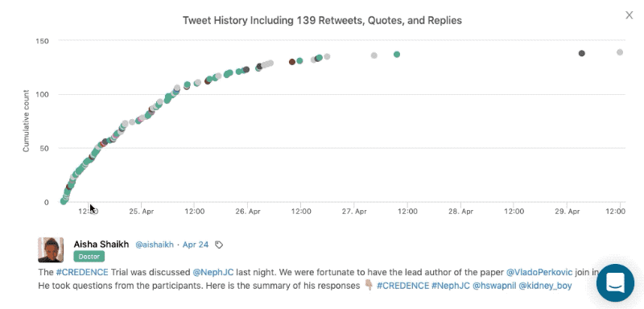Select the dark data point after 29. Apr
Screen dimensions: 644x309
(x=581, y=53)
